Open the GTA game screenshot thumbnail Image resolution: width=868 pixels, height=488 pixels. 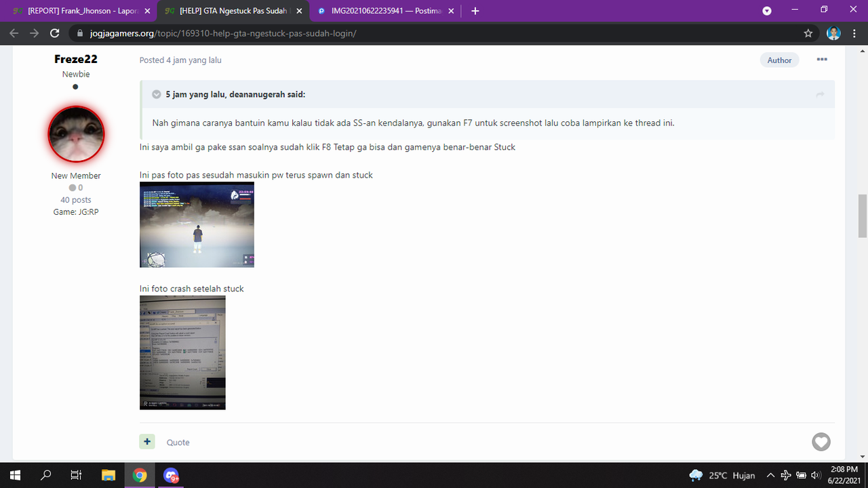(x=197, y=224)
